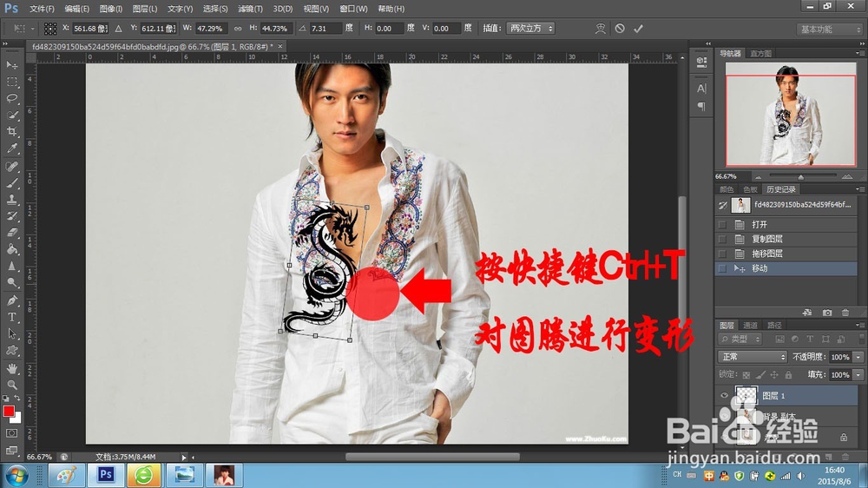Viewport: 868px width, 488px height.
Task: Select the Pen tool
Action: point(11,300)
